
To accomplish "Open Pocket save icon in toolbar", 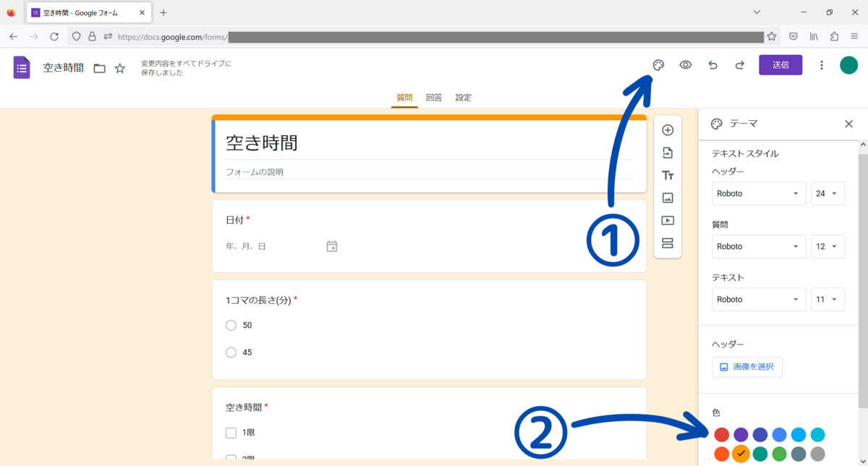I will (x=793, y=36).
